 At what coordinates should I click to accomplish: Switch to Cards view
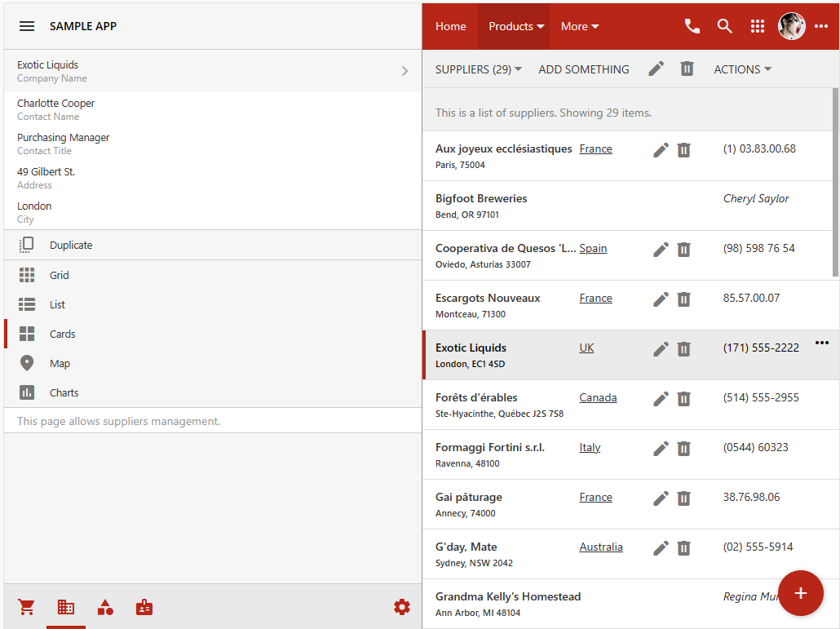tap(62, 334)
